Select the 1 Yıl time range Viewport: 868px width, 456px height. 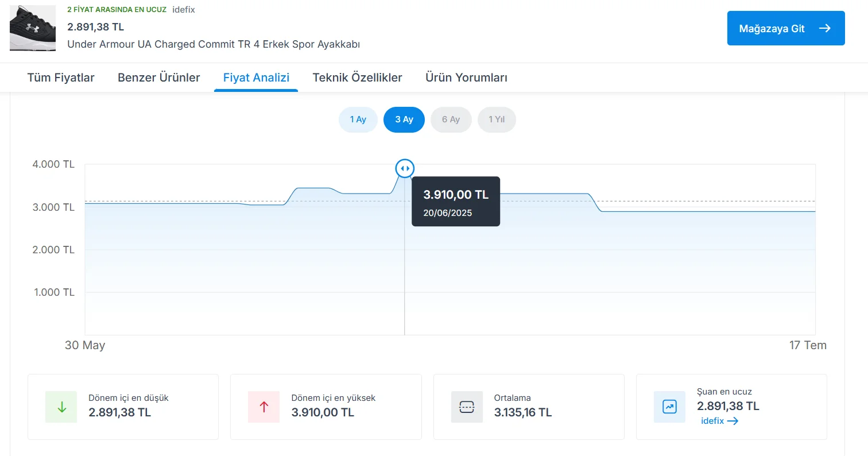(497, 120)
